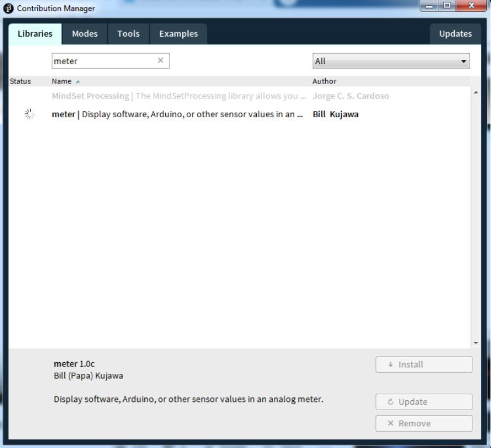Click the Update button

[424, 402]
